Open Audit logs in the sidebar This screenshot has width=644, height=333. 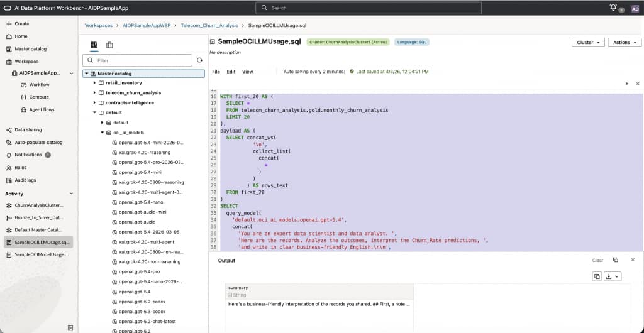[x=25, y=180]
